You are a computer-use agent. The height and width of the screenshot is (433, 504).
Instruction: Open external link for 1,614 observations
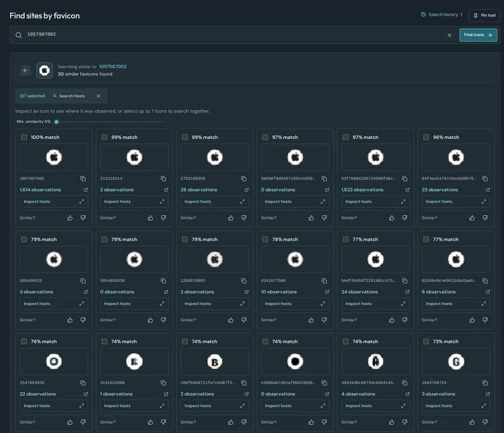point(86,190)
